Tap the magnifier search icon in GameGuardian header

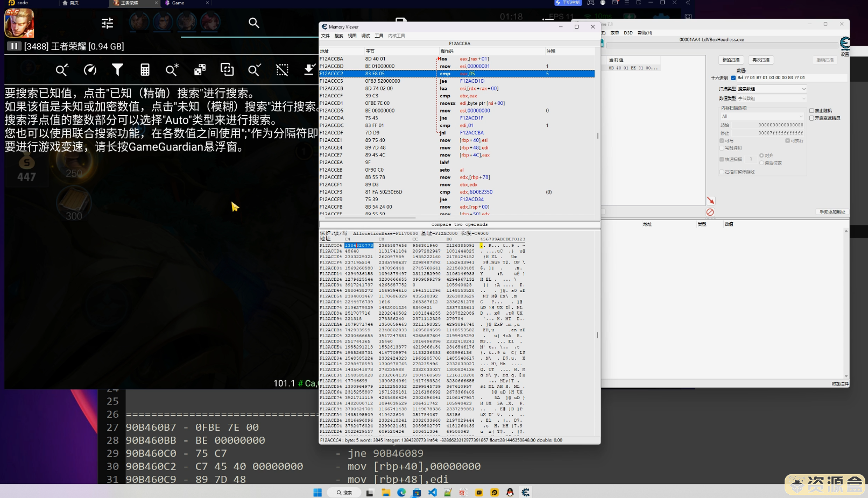pyautogui.click(x=254, y=23)
